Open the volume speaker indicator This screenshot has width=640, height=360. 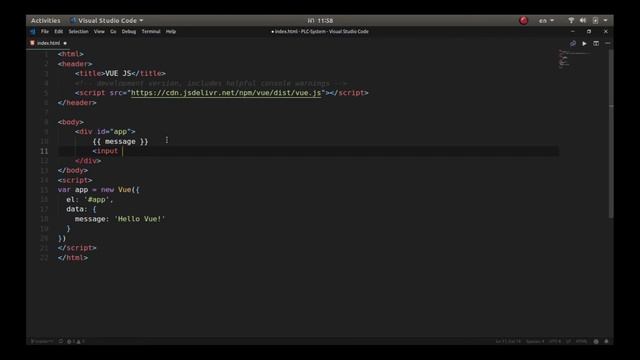tap(583, 20)
